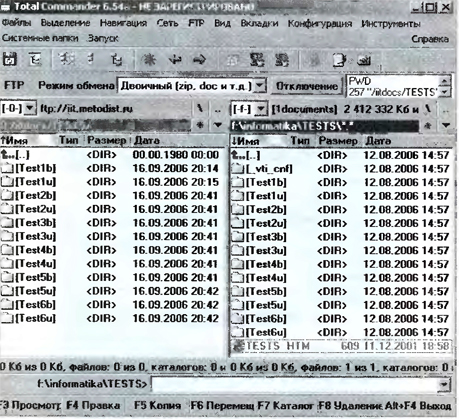Select [Test2b] row in right panel
This screenshot has width=459, height=419.
pos(341,210)
